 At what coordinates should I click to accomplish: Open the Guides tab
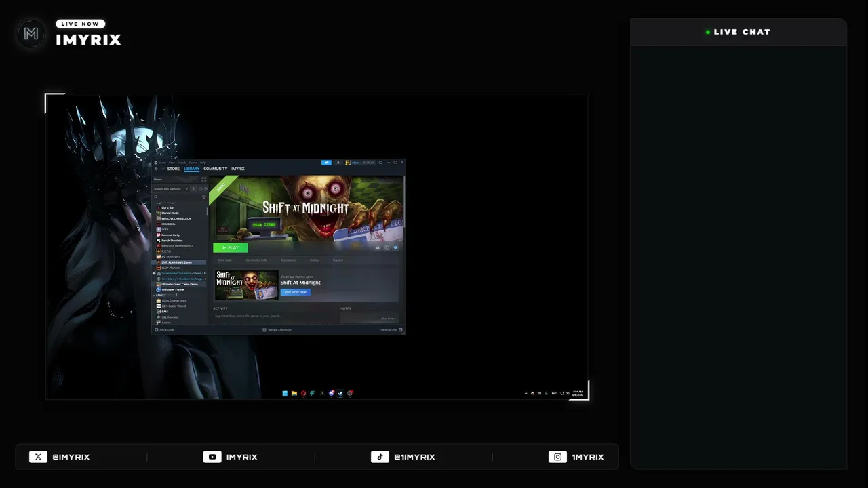(315, 260)
